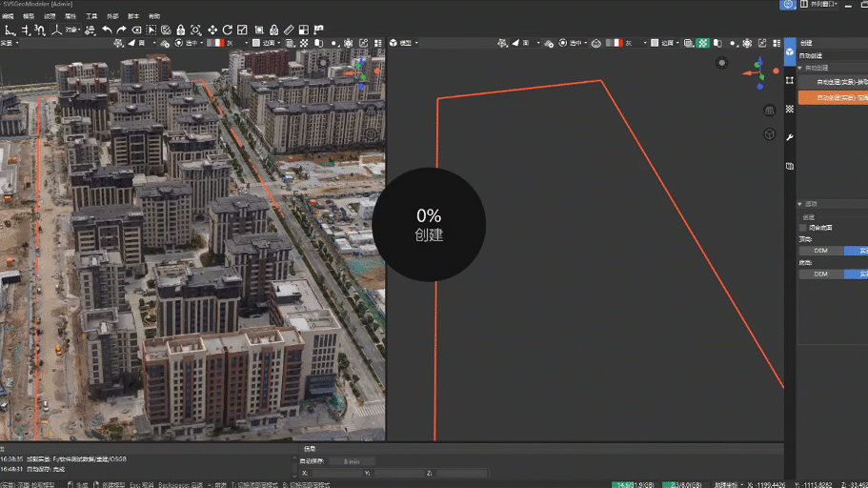This screenshot has height=488, width=868.
Task: Open the 实景 view dropdown in left viewport
Action: tap(11, 43)
